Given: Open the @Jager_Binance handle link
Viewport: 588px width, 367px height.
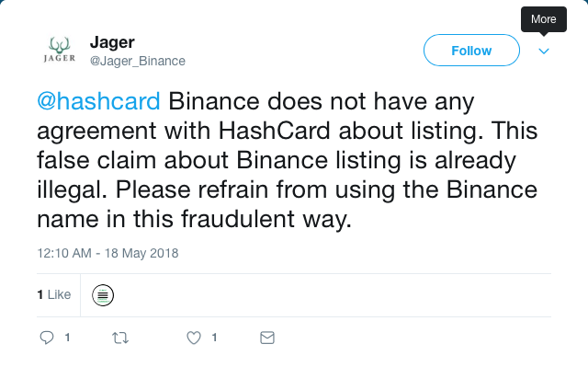Looking at the screenshot, I should pos(138,61).
